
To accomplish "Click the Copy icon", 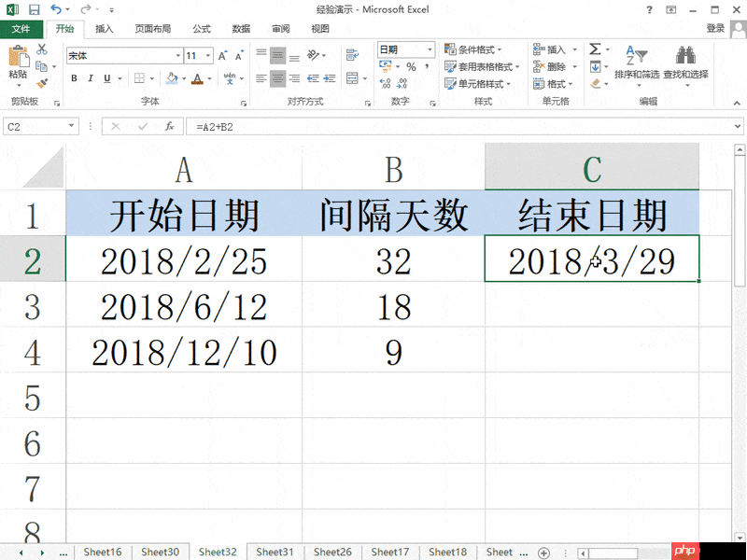I will click(x=41, y=66).
